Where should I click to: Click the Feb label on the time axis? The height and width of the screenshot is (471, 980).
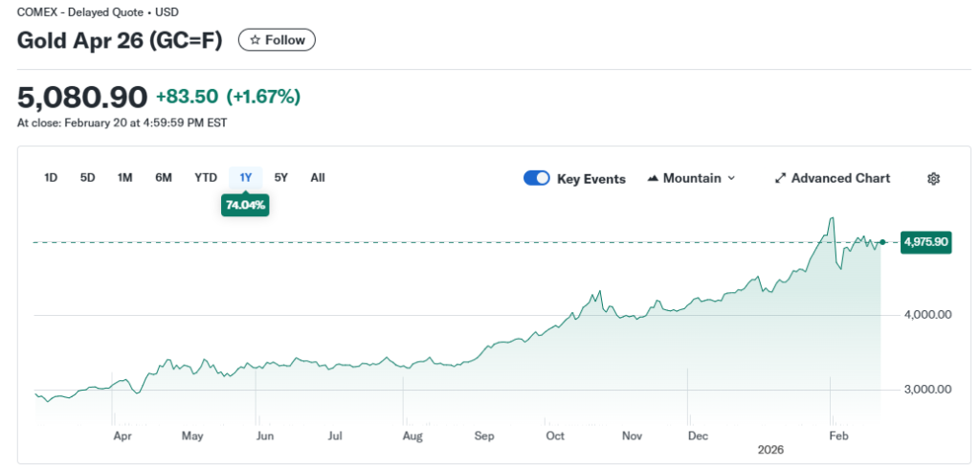(x=838, y=436)
